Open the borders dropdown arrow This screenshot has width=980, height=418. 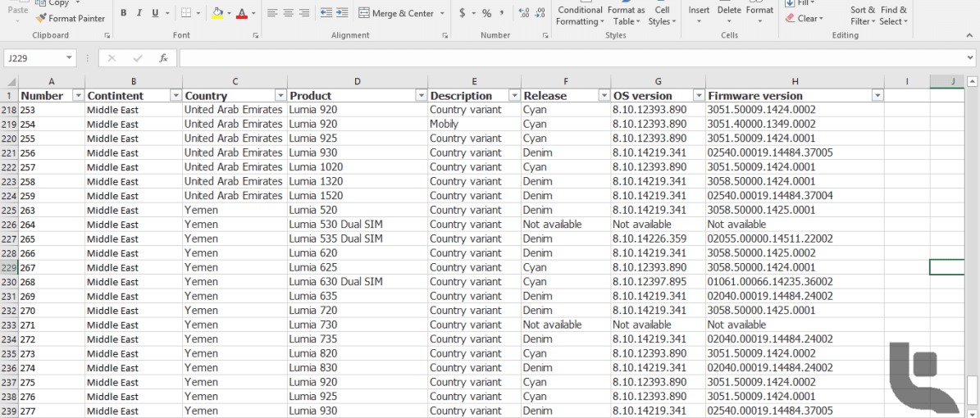click(x=198, y=13)
